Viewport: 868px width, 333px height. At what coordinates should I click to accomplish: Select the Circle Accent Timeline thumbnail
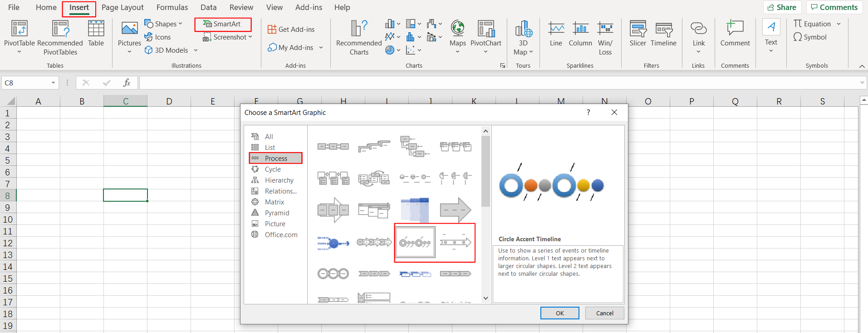coord(415,242)
